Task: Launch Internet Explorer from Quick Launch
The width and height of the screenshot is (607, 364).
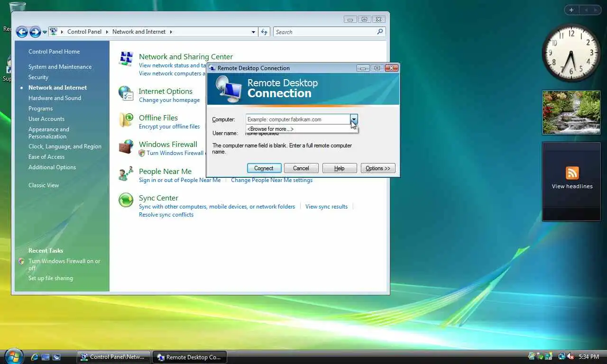Action: [x=34, y=356]
